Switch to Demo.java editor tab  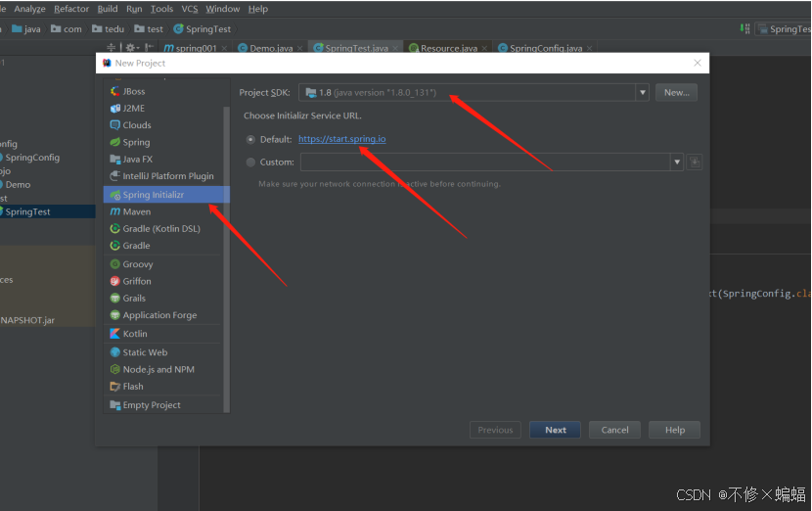270,48
